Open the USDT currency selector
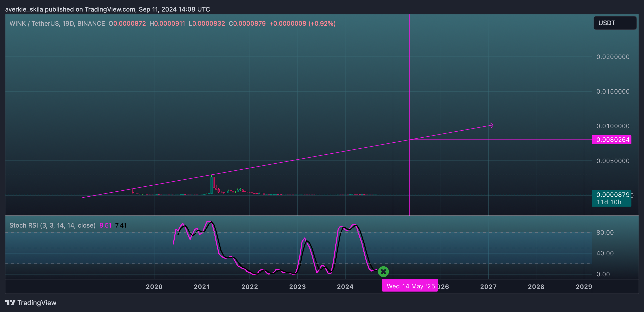The height and width of the screenshot is (312, 644). point(615,23)
